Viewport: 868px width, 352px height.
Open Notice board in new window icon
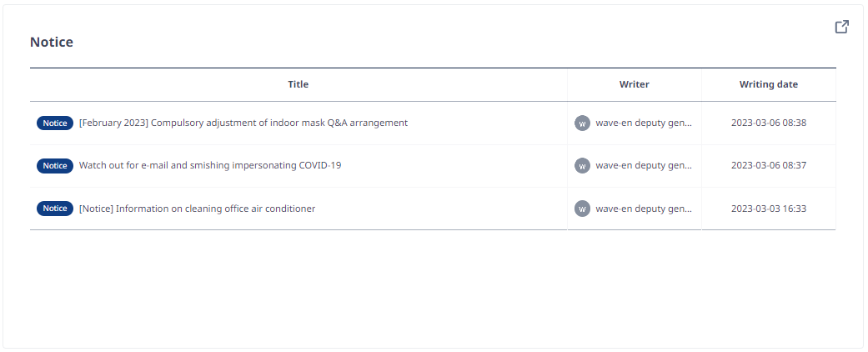point(841,27)
